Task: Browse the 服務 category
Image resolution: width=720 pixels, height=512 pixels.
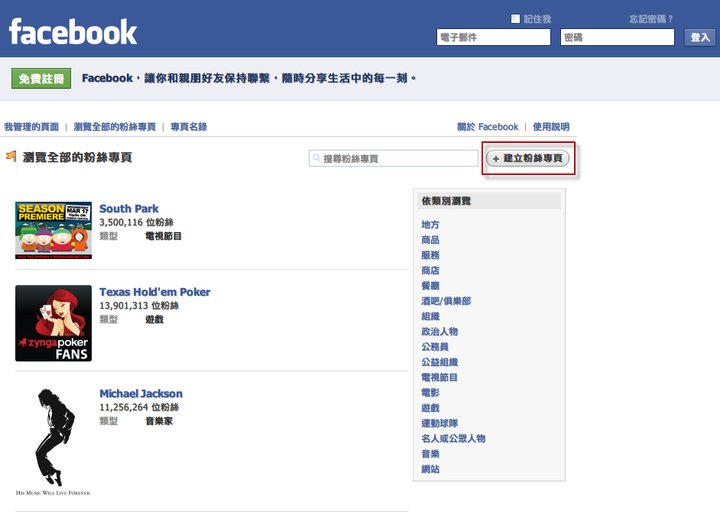Action: pyautogui.click(x=430, y=255)
